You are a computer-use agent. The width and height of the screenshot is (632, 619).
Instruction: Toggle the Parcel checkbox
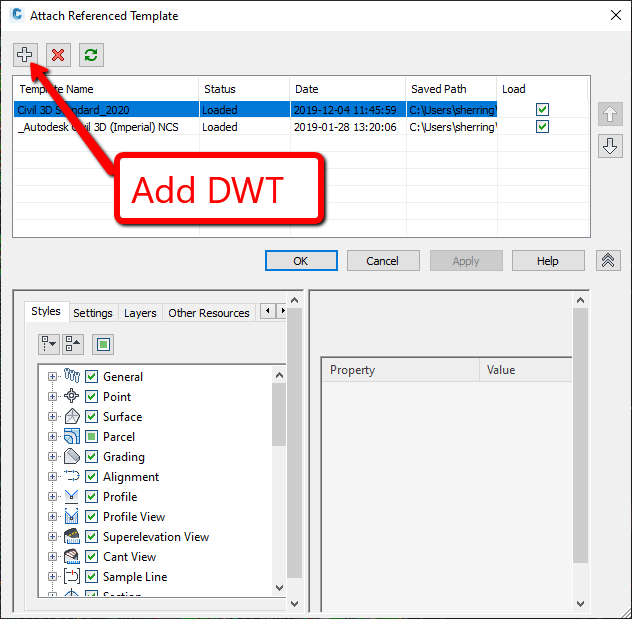[x=91, y=436]
